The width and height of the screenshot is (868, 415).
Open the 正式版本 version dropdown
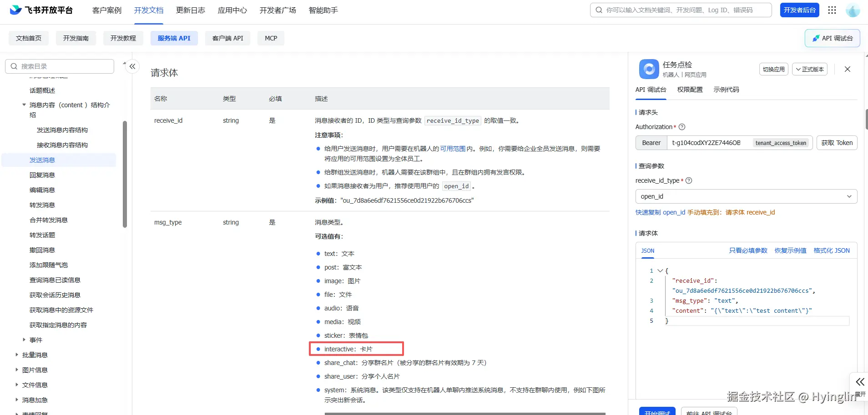(810, 69)
